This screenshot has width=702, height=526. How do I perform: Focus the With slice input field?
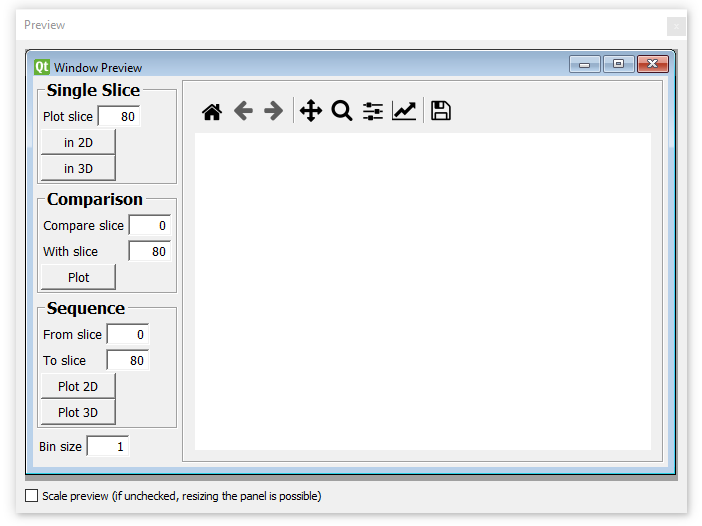[149, 252]
